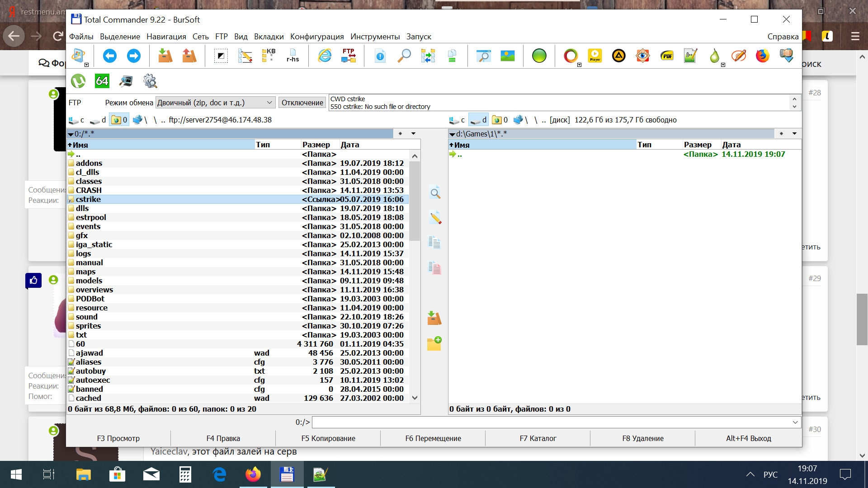The height and width of the screenshot is (488, 868).
Task: Open the Инструменты menu
Action: (x=375, y=37)
